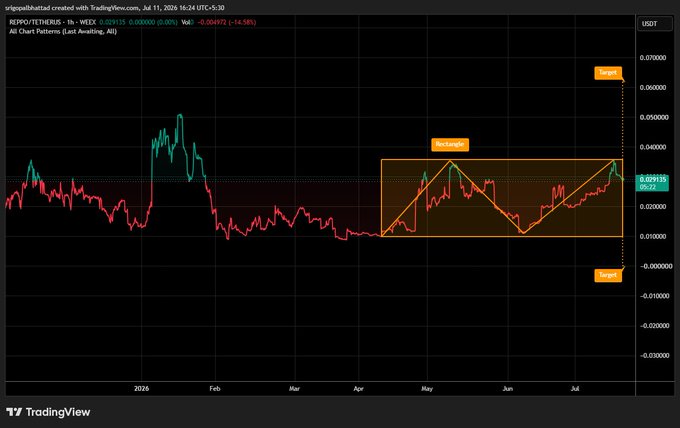Screen dimensions: 680x428
Task: Select the current price tag 0.029135
Action: (653, 180)
